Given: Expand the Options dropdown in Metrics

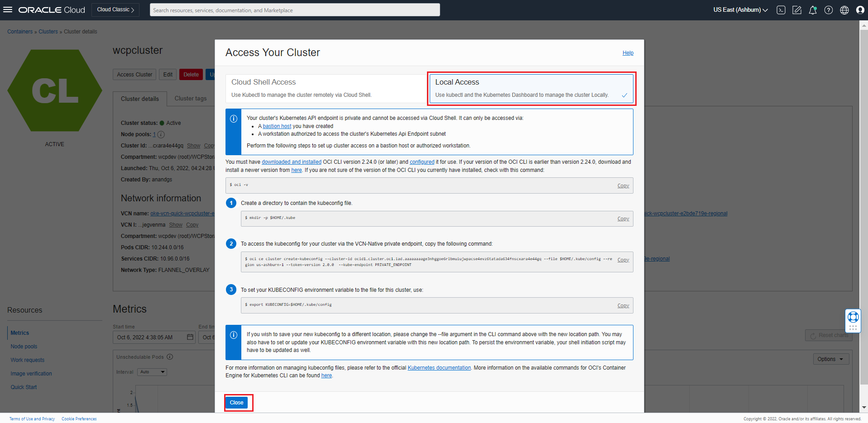Looking at the screenshot, I should click(x=831, y=359).
